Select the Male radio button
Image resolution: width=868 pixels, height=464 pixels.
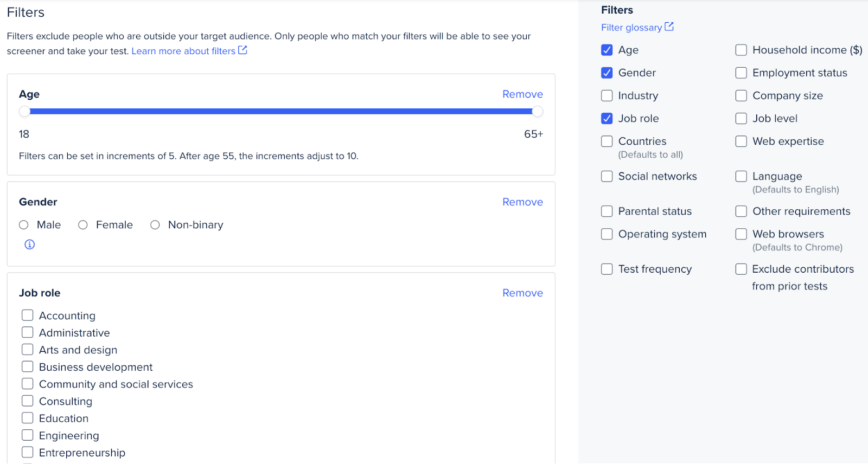24,225
